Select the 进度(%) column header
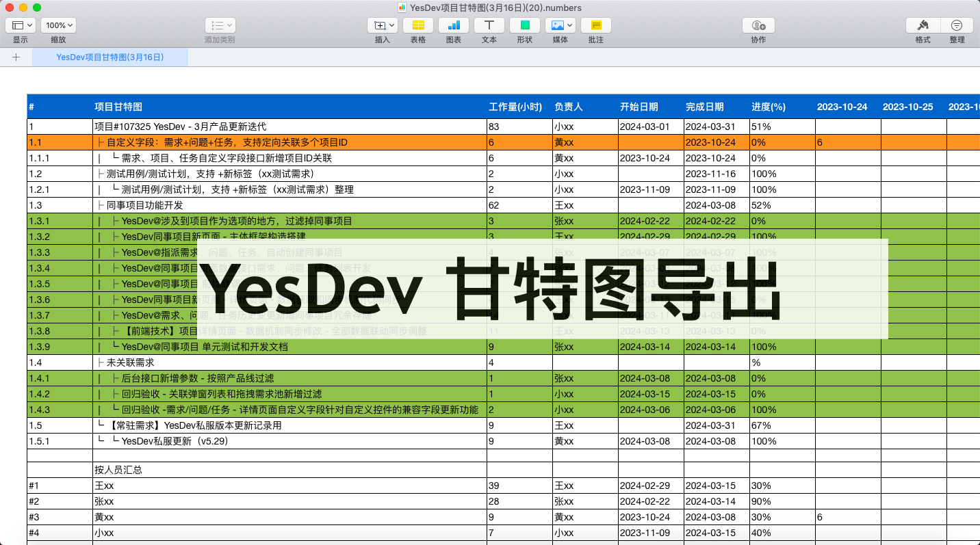 pos(782,107)
